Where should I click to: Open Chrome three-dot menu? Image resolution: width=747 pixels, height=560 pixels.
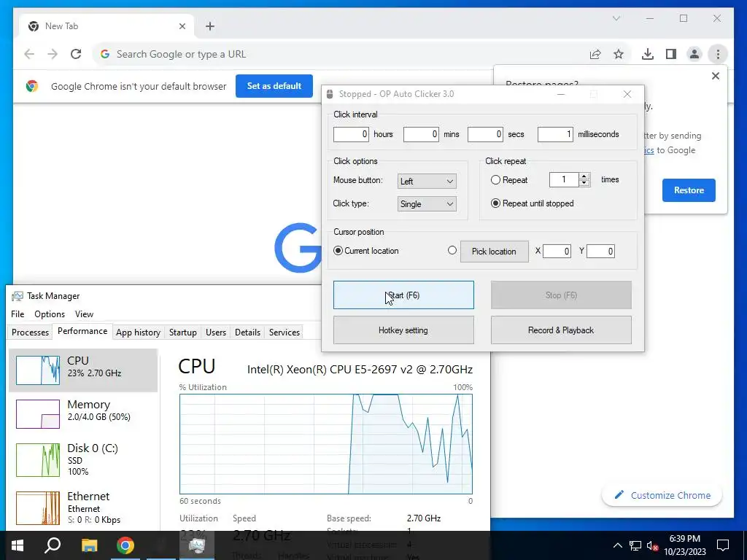click(x=718, y=54)
